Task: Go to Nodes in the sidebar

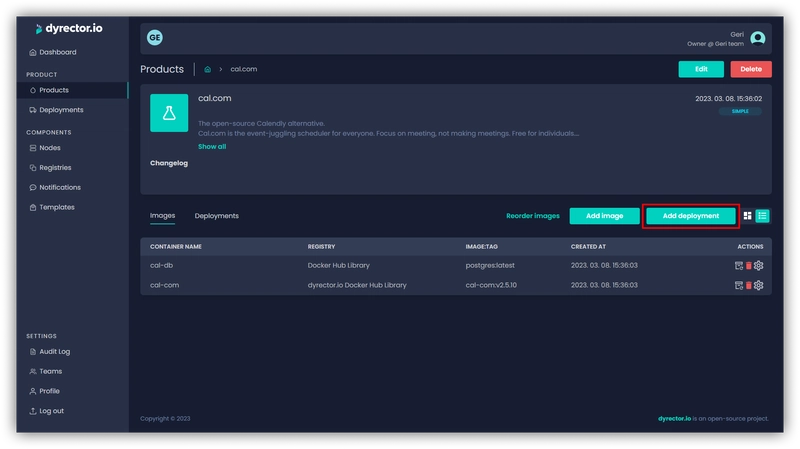Action: 45,148
